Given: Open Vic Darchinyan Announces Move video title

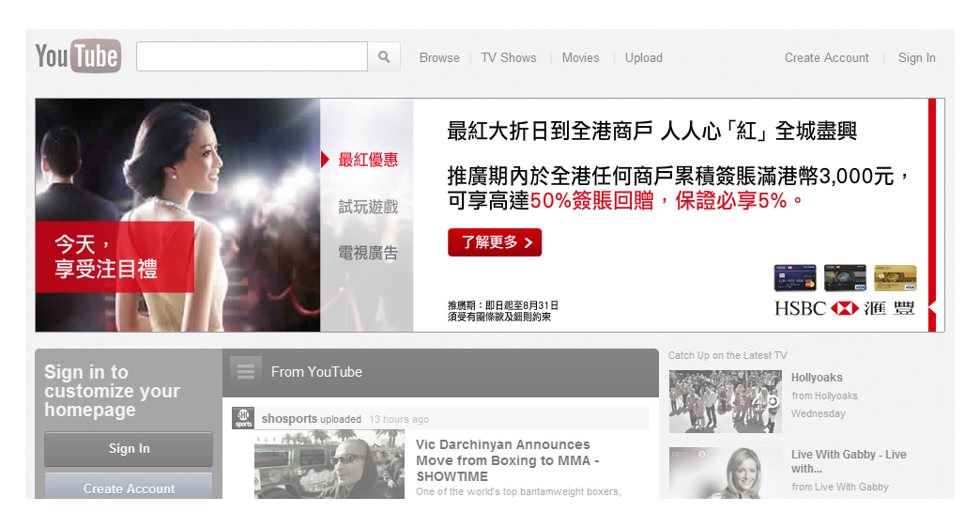Looking at the screenshot, I should 508,460.
